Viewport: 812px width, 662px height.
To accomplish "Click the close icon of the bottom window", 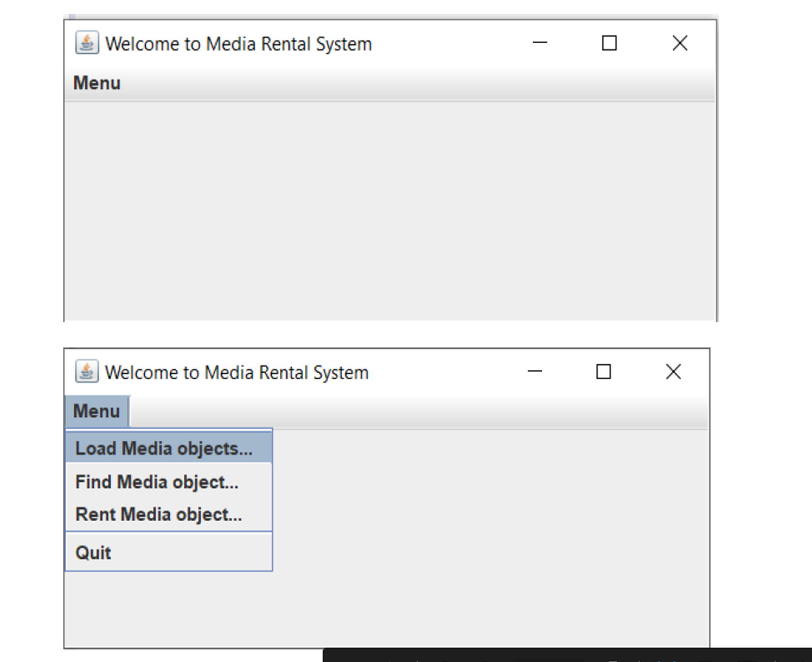I will (673, 372).
